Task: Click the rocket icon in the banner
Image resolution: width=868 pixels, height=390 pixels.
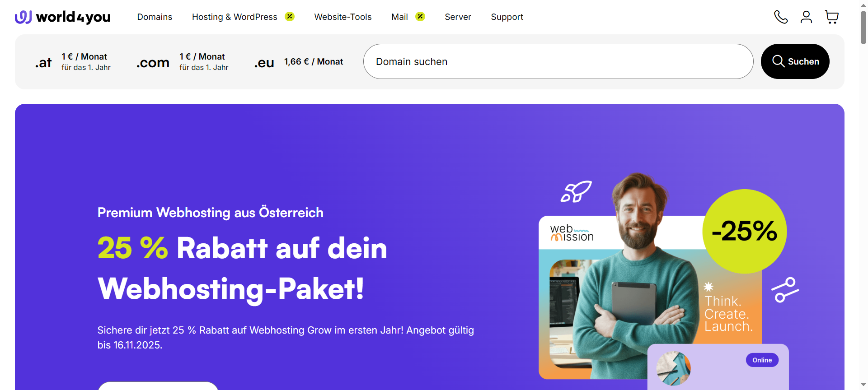Action: point(576,191)
